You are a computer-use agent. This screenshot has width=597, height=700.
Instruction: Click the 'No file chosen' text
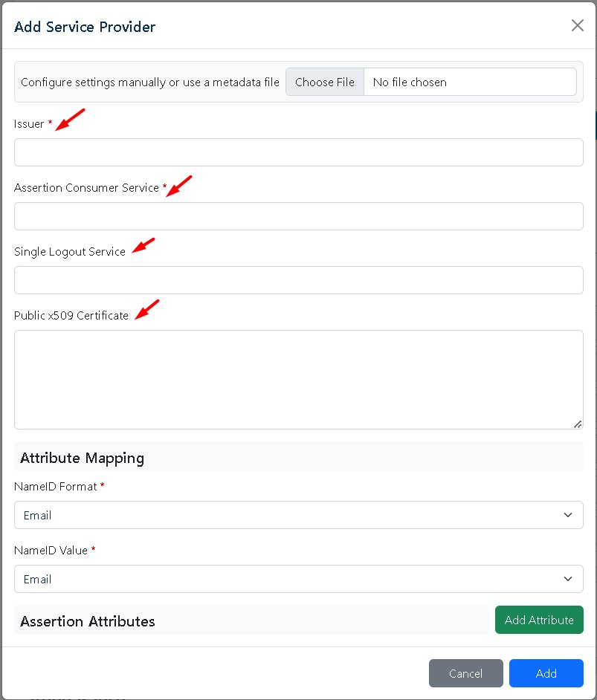tap(410, 82)
